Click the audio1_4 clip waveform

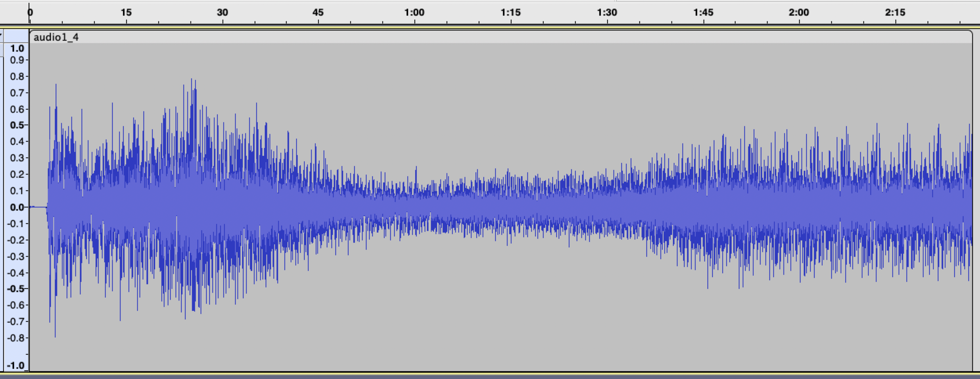click(x=501, y=207)
